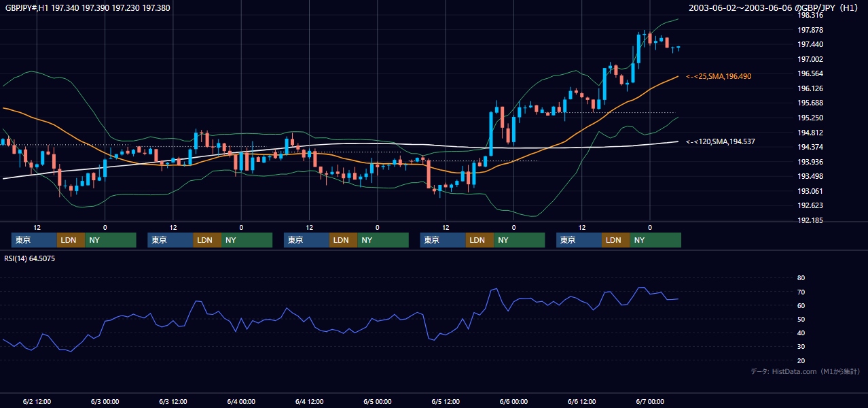The image size is (868, 408).
Task: Select the 2003-06-02〜2003-06-06 date range title
Action: click(x=740, y=8)
